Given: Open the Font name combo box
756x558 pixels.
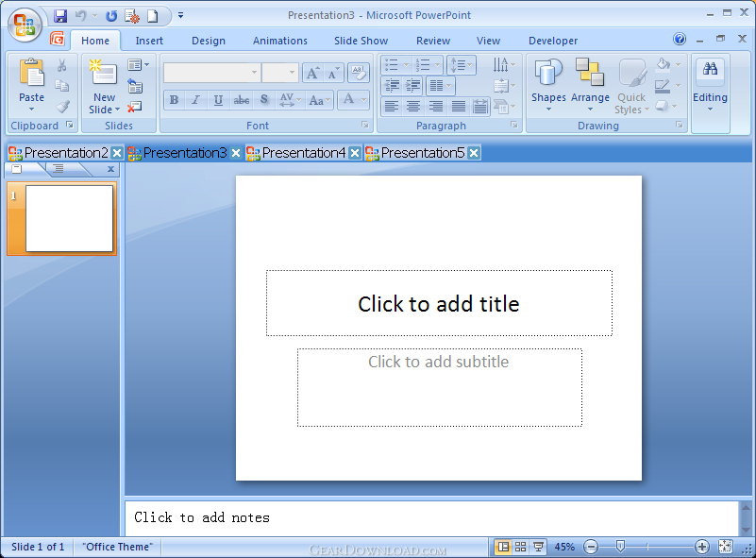Looking at the screenshot, I should [x=211, y=73].
